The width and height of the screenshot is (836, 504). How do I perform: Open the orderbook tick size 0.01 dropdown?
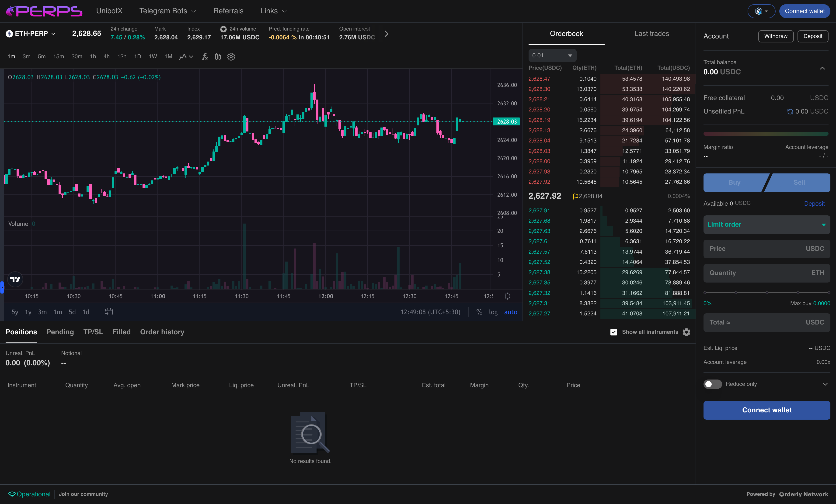[552, 55]
